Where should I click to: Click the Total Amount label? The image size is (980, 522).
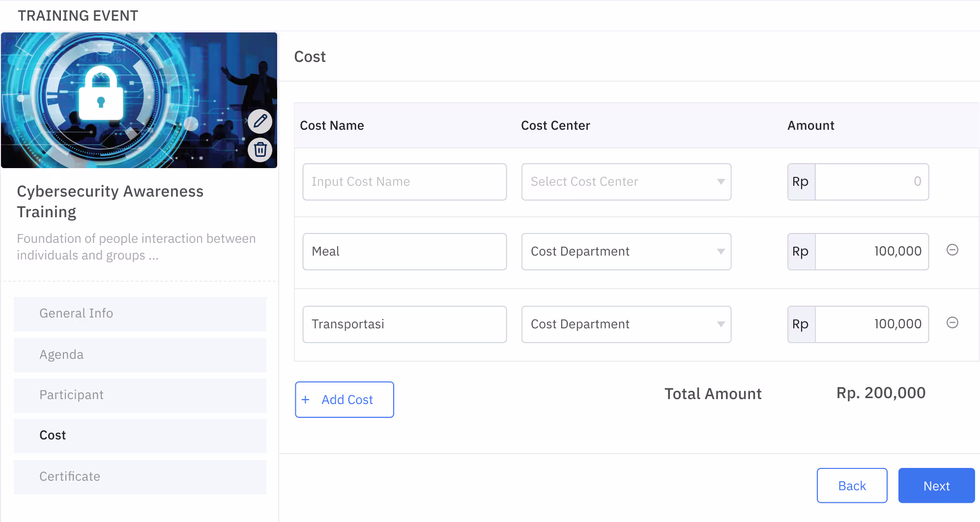[713, 394]
